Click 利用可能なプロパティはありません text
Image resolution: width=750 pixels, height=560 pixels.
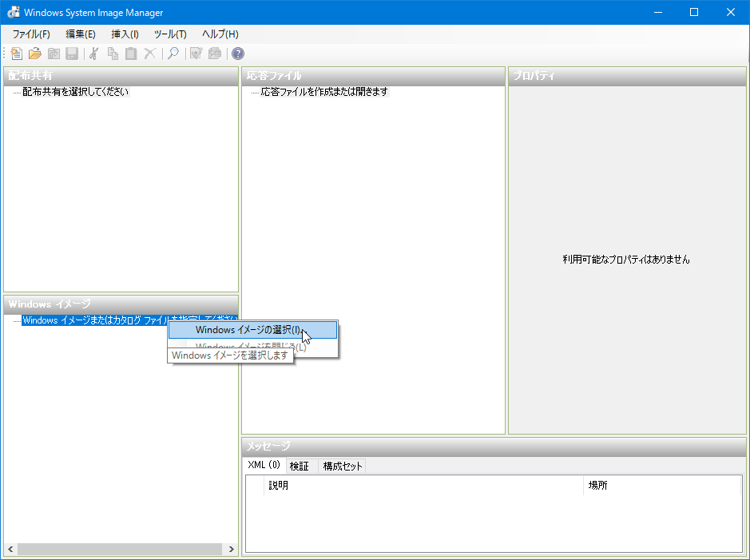626,260
